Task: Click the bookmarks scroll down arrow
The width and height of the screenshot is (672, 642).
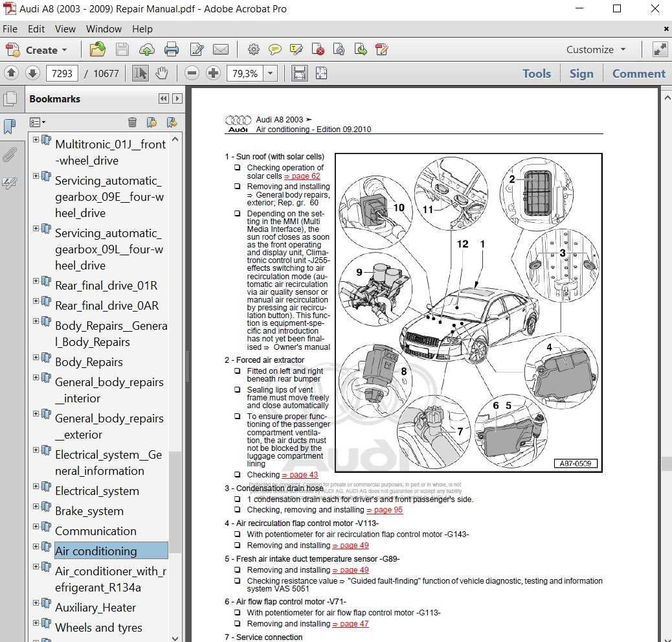Action: click(x=175, y=637)
